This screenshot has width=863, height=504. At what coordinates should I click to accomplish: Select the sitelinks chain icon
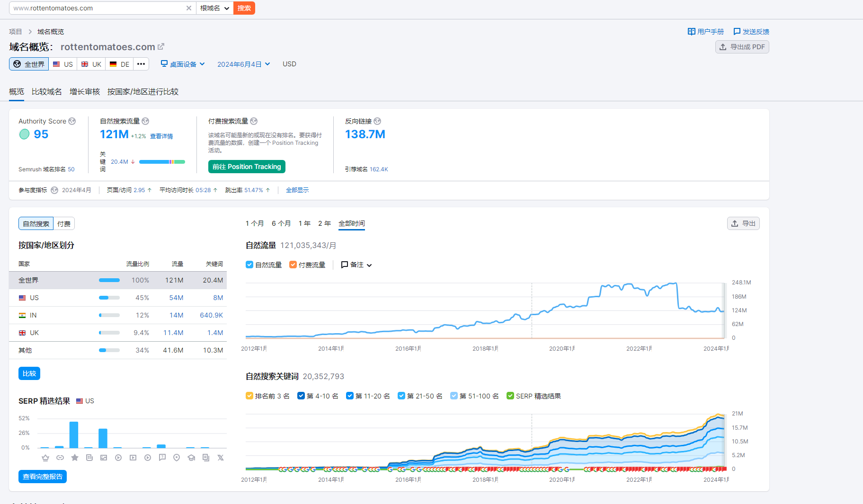(60, 458)
